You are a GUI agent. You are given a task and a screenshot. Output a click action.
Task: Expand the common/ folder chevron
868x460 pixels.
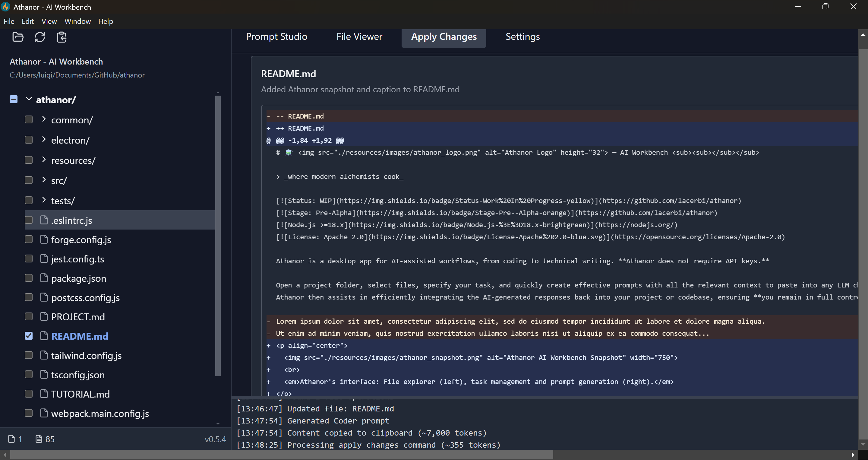click(44, 119)
